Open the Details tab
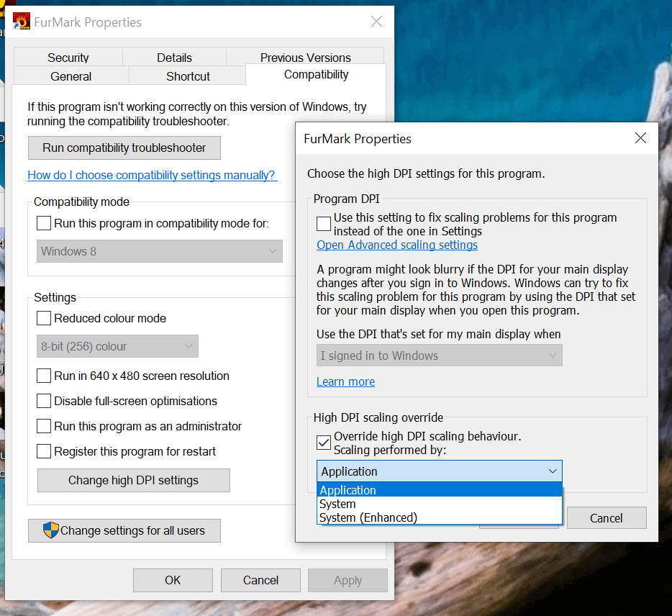This screenshot has width=672, height=616. (x=174, y=58)
